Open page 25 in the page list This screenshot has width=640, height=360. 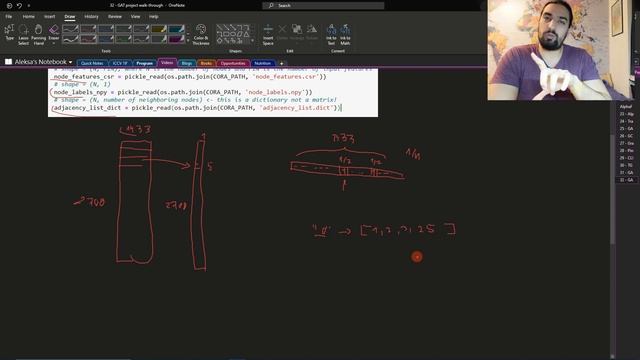(x=627, y=129)
